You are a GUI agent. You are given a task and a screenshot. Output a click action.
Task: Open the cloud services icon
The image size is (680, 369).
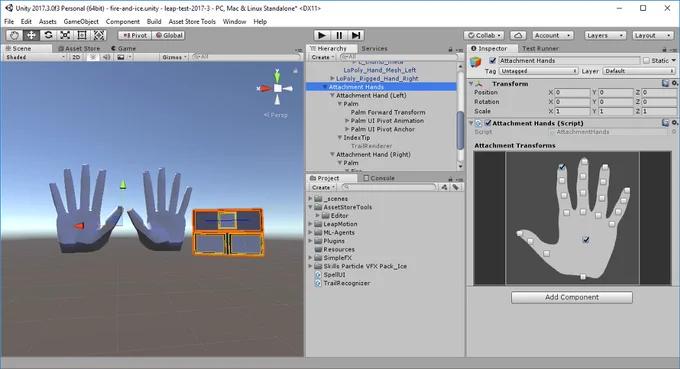coord(518,35)
